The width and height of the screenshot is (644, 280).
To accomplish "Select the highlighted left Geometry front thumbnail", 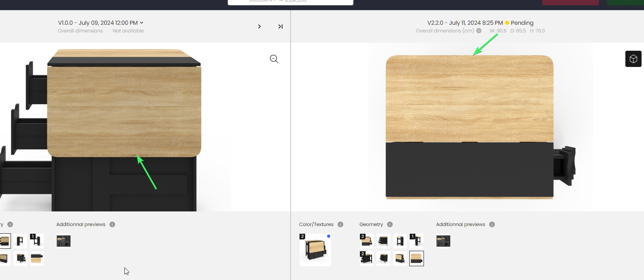I will click(x=5, y=241).
